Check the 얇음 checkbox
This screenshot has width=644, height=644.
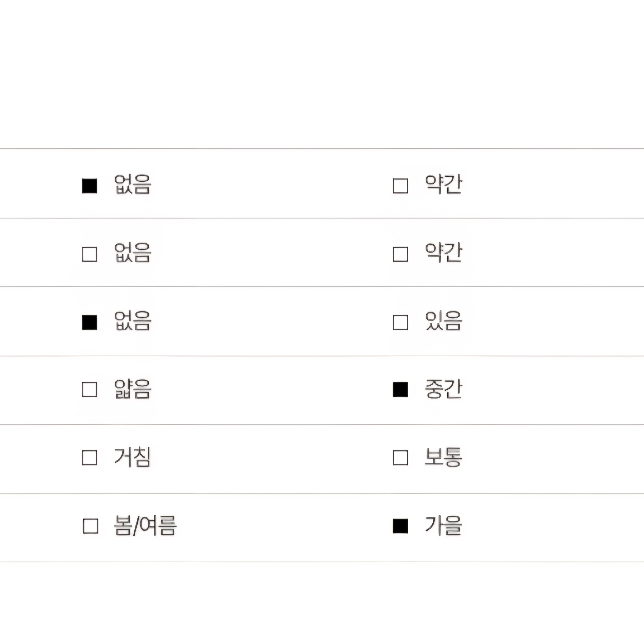(x=89, y=389)
